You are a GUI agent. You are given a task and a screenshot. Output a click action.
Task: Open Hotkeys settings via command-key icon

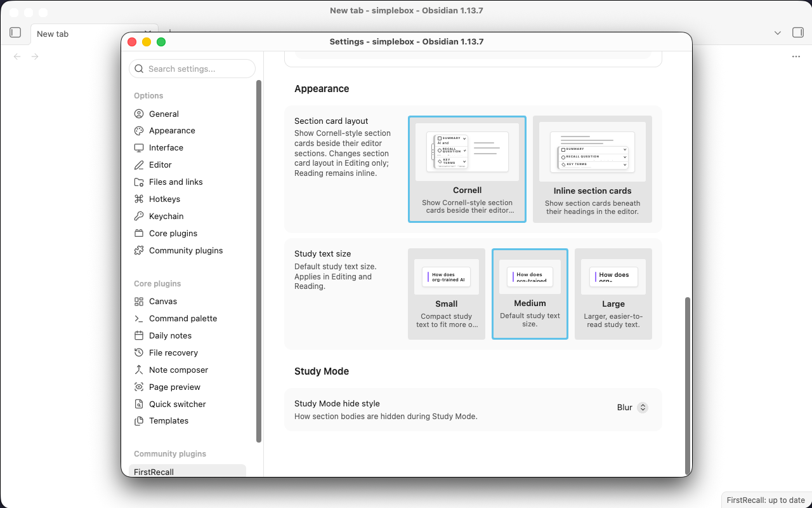(139, 199)
